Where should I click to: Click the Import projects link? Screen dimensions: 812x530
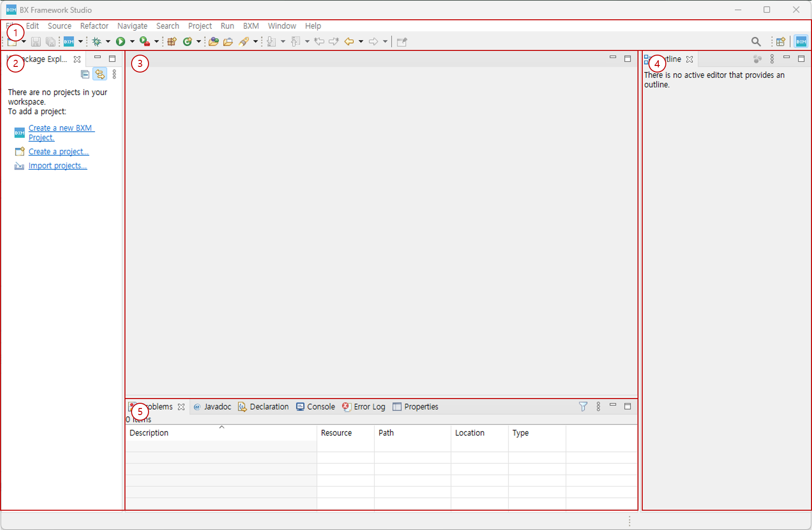coord(58,166)
